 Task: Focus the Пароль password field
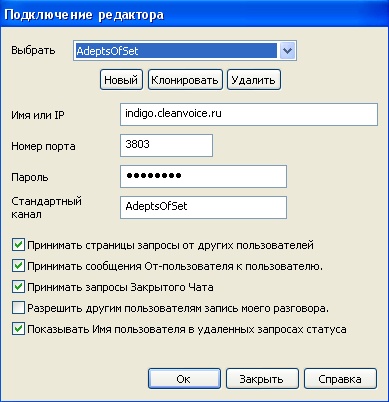pos(203,176)
